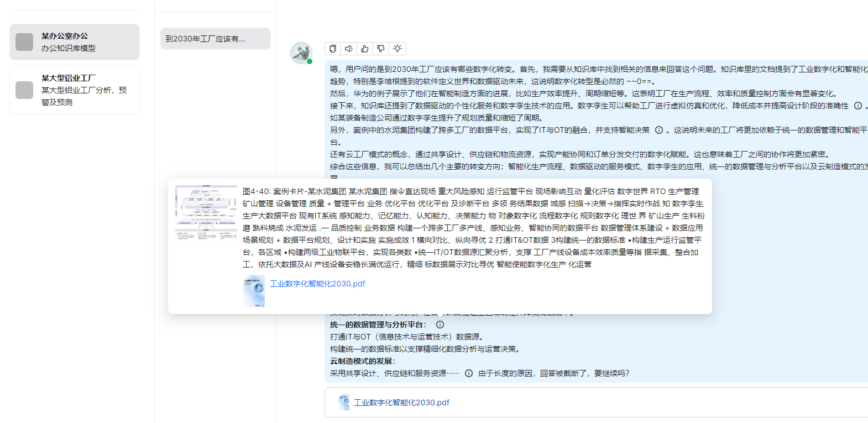The image size is (868, 423).
Task: Open the citation info icon after 阶段的准确性
Action: tap(858, 106)
